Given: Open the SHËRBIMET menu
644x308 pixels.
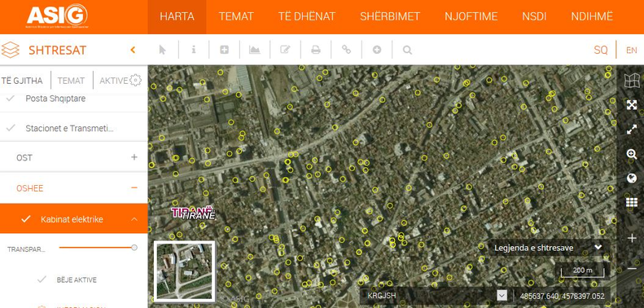Looking at the screenshot, I should point(390,17).
